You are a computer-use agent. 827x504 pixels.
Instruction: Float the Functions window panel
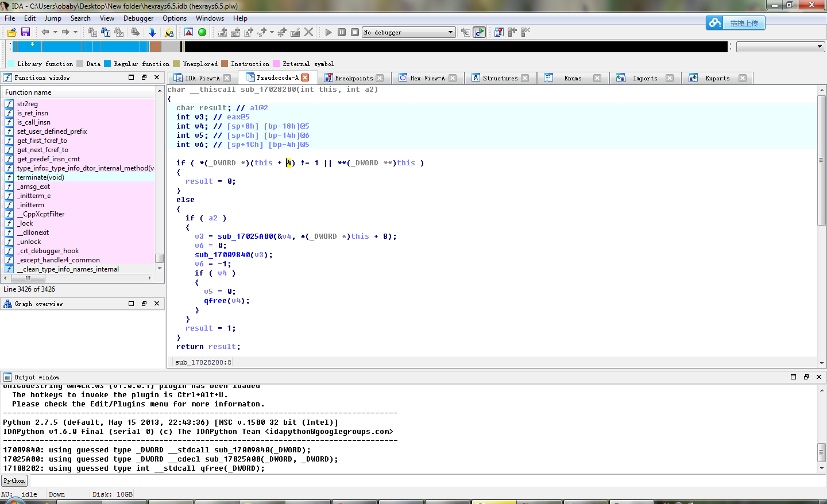[144, 77]
